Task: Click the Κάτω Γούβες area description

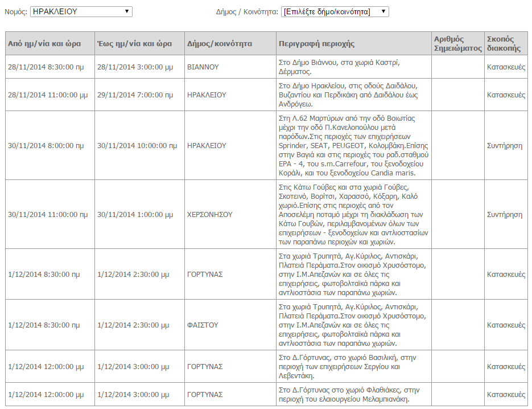Action: coord(353,215)
